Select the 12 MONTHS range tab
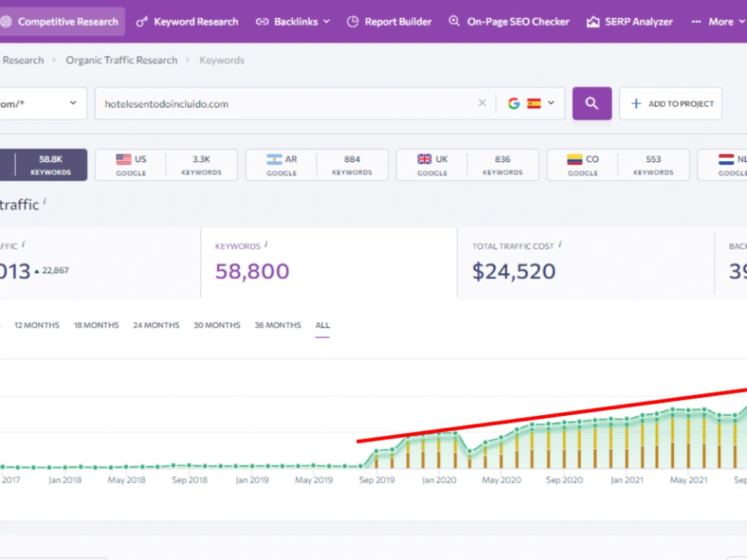 [37, 326]
